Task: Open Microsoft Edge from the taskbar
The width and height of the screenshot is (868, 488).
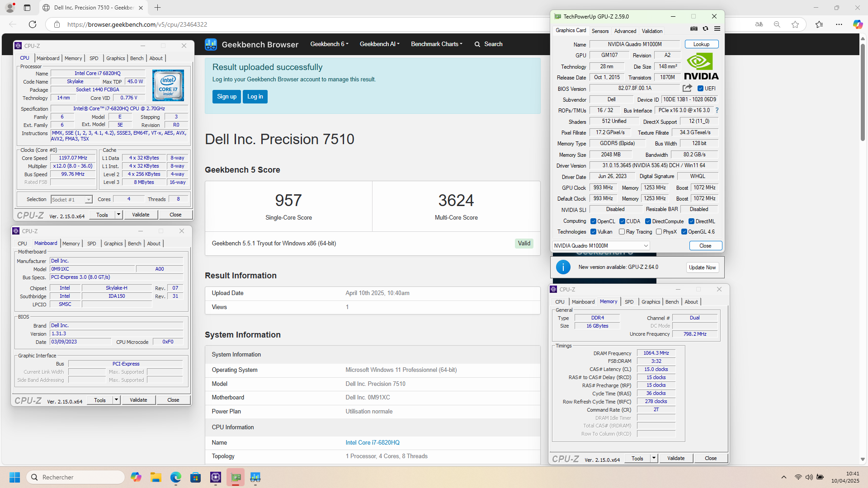Action: click(176, 477)
